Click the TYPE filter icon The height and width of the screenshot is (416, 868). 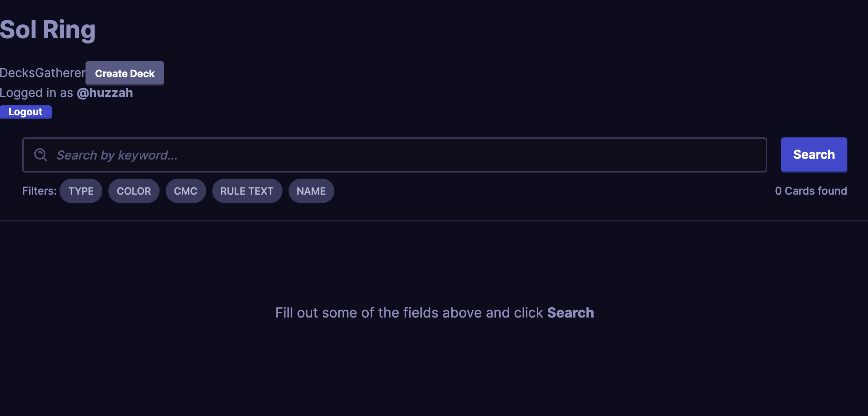tap(81, 191)
